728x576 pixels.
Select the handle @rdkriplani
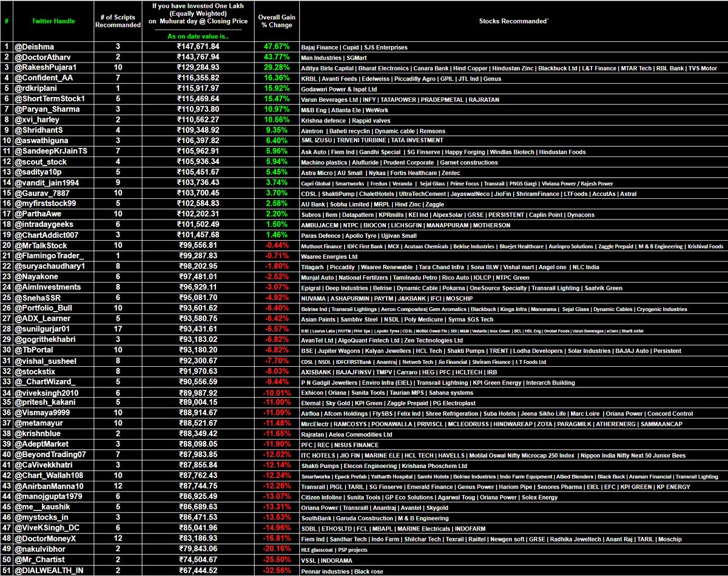click(35, 89)
